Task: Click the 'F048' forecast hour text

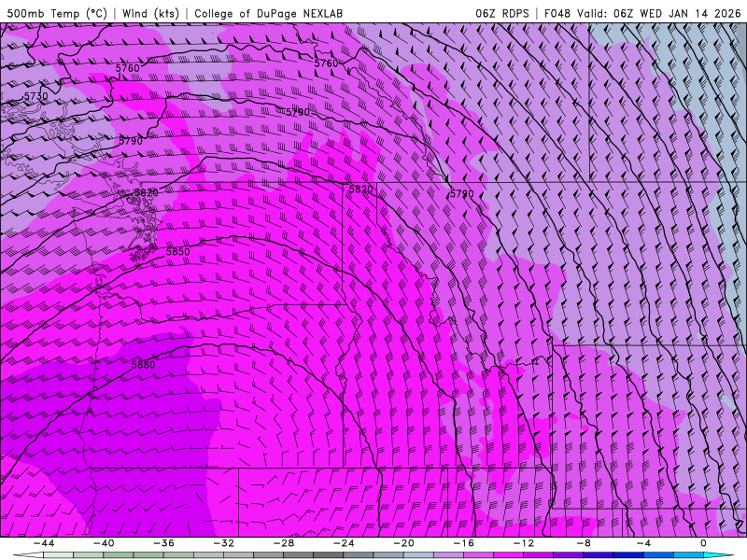Action: 557,13
